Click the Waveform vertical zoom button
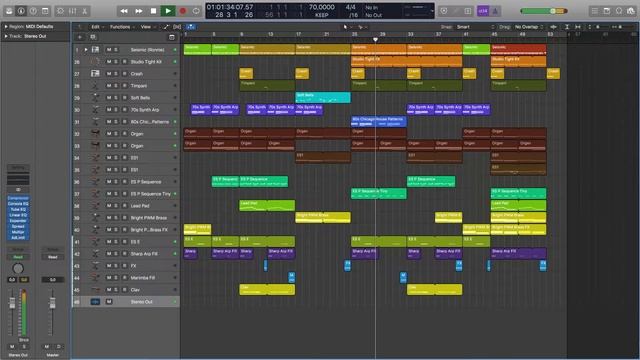 554,27
